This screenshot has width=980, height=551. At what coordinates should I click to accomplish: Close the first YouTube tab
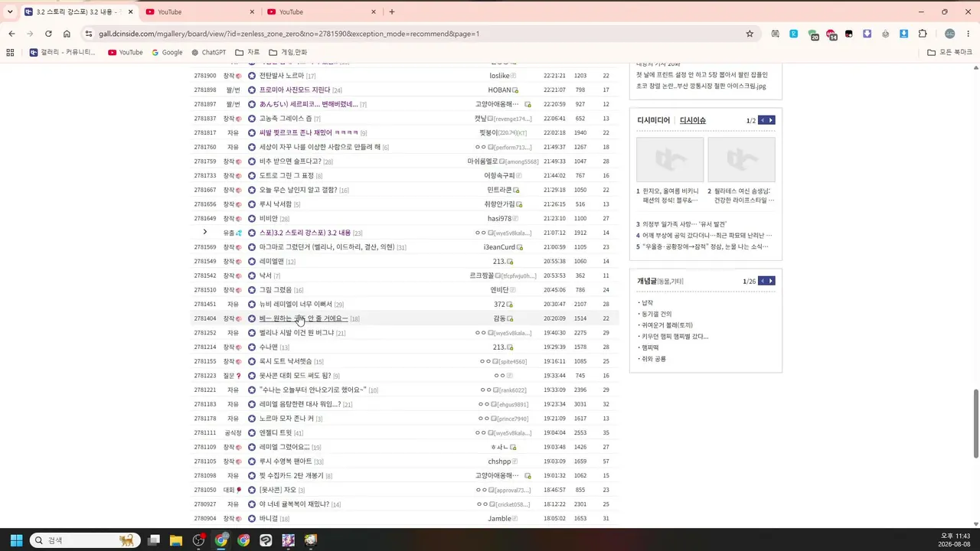point(252,11)
